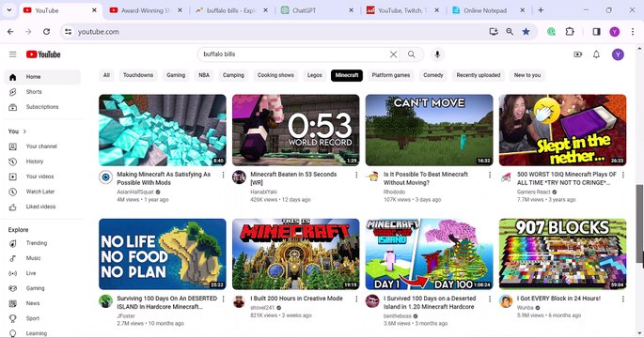The image size is (644, 338).
Task: Open the Create video camera icon
Action: pos(578,54)
